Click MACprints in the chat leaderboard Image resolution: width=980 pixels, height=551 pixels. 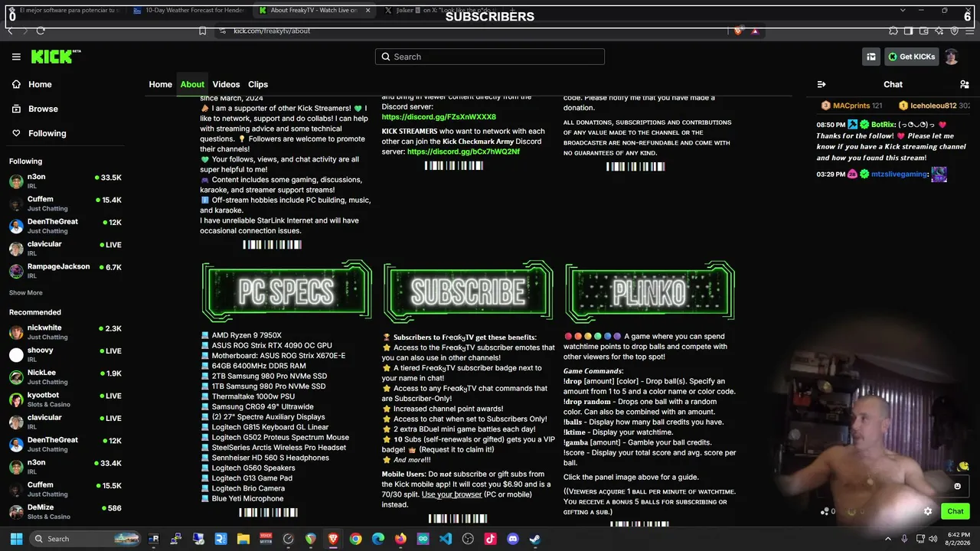851,106
